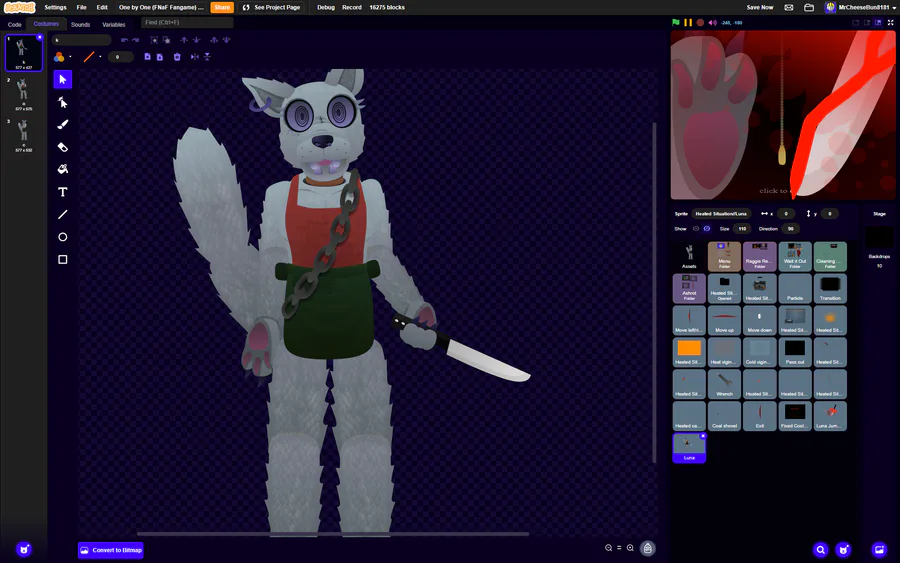Click the Undo arrow in costume editor
Image resolution: width=900 pixels, height=563 pixels.
(x=124, y=40)
